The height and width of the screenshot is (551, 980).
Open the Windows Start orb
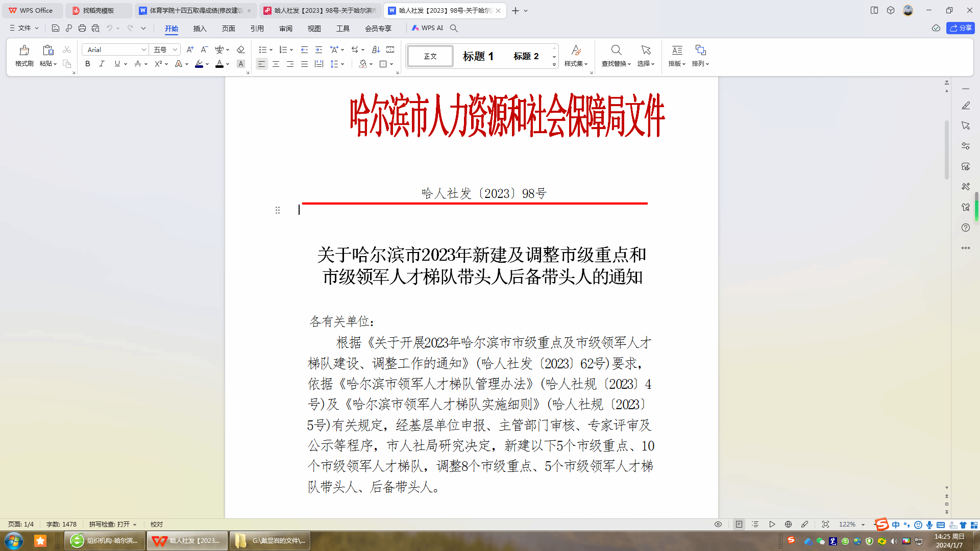(14, 541)
